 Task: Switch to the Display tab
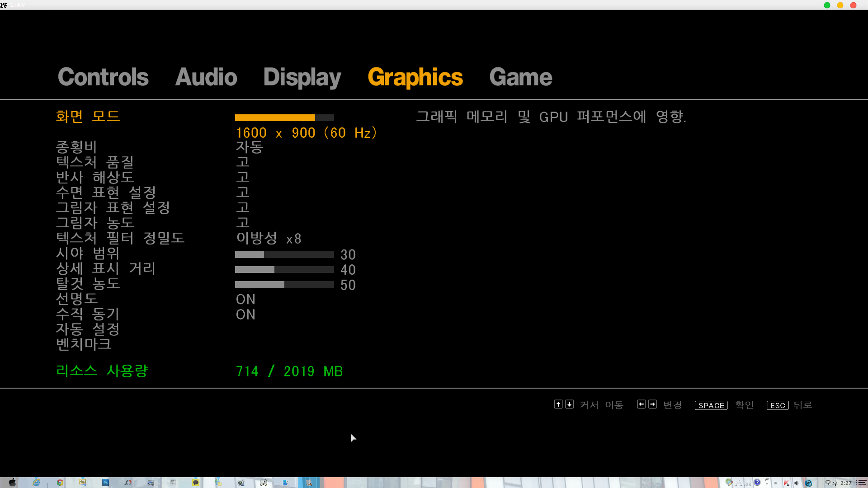pyautogui.click(x=302, y=77)
